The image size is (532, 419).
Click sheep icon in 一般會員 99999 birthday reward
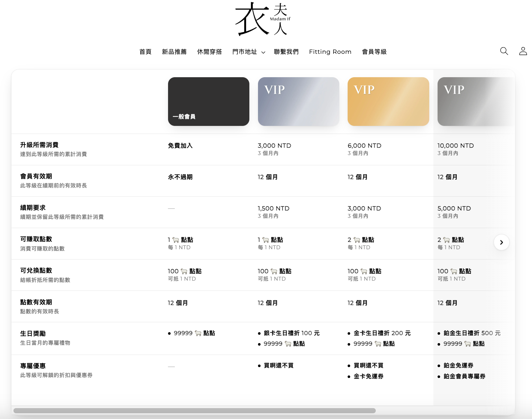point(198,333)
